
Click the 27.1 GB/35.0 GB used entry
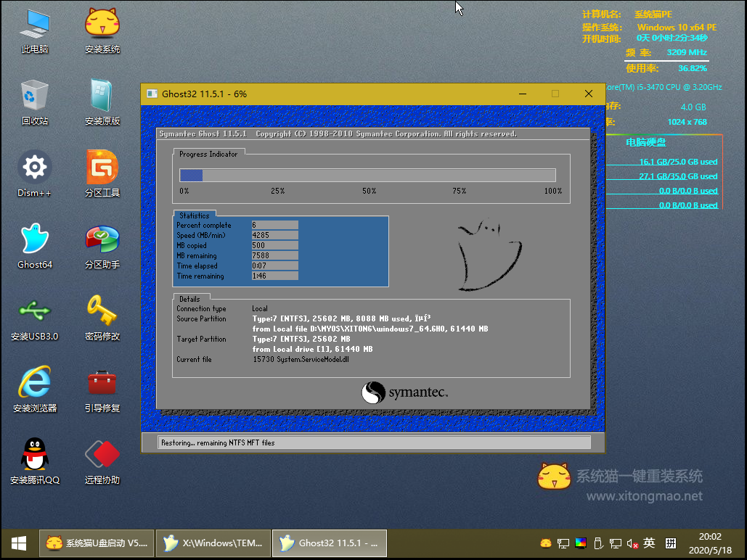pos(678,176)
